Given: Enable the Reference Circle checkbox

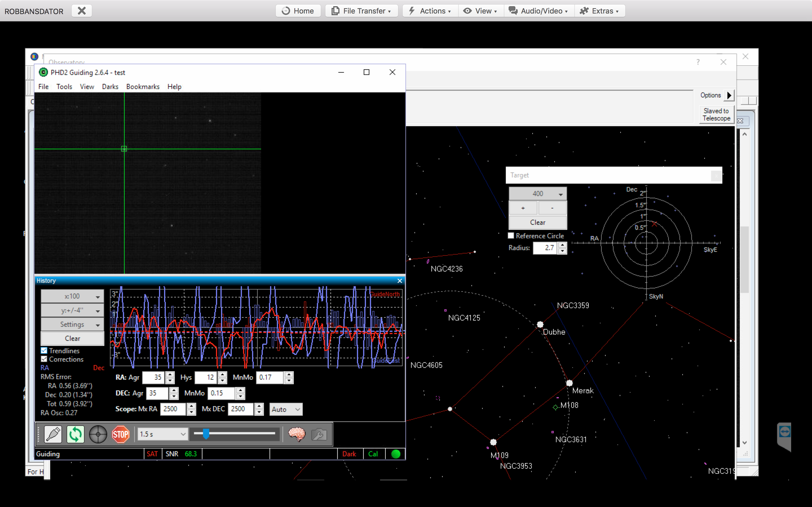Looking at the screenshot, I should point(511,236).
